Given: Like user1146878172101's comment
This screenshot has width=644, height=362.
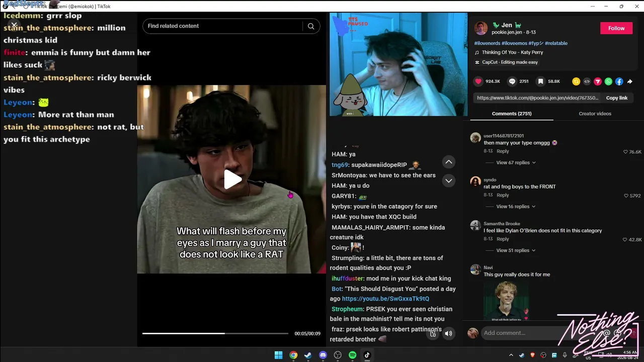Looking at the screenshot, I should [626, 152].
